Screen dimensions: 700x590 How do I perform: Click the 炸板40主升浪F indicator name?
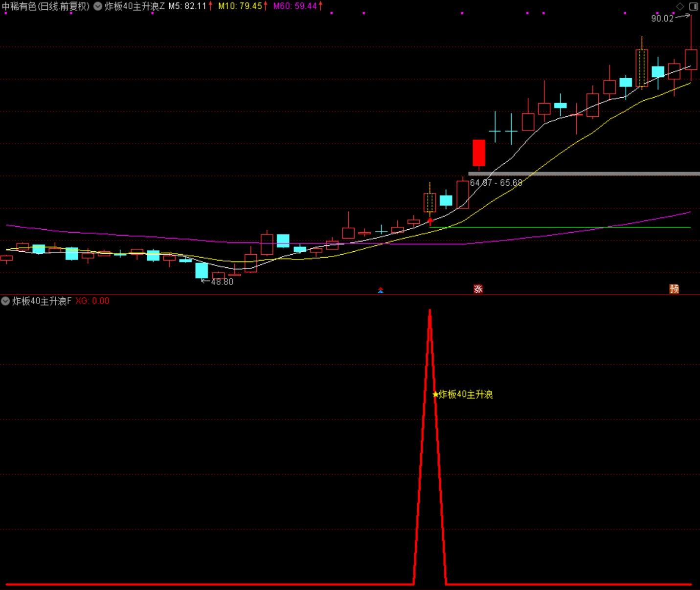point(42,301)
